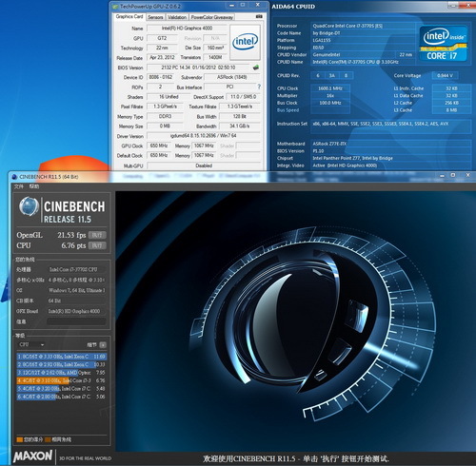Select highlighted orange row 4 scoring 6.76
This screenshot has width=476, height=466.
click(x=62, y=380)
